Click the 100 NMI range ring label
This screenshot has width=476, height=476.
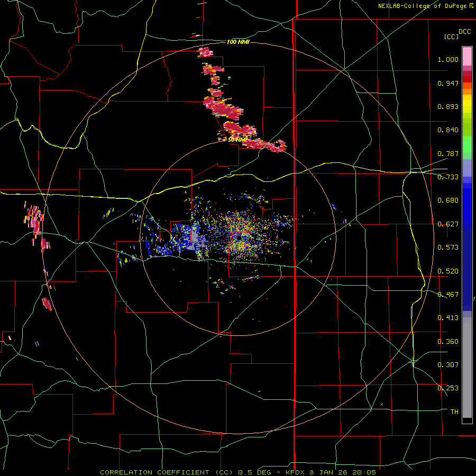pos(239,42)
